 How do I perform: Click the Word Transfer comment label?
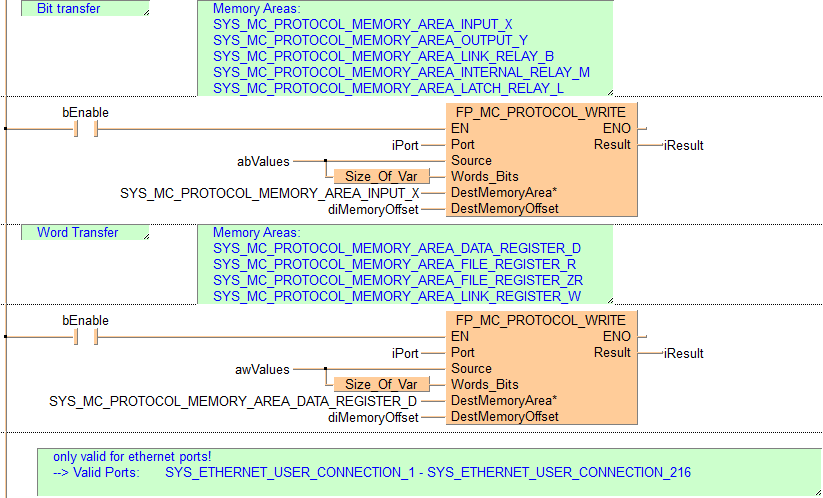click(x=77, y=233)
